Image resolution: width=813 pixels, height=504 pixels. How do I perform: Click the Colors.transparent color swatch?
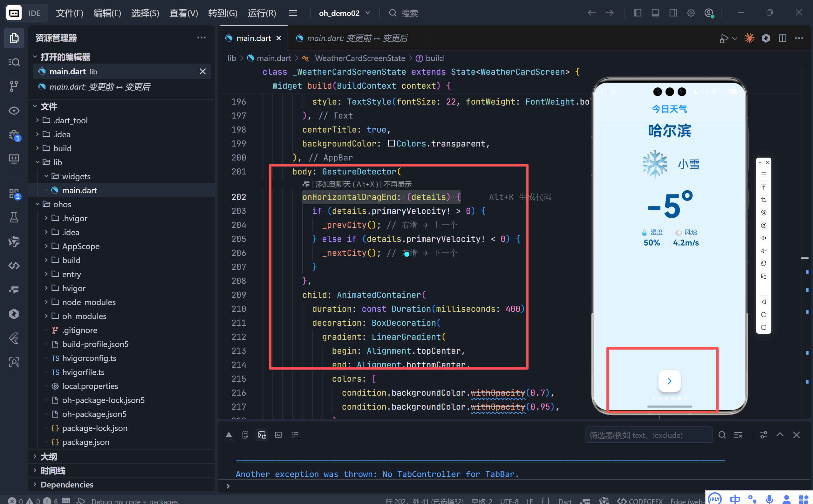[391, 144]
